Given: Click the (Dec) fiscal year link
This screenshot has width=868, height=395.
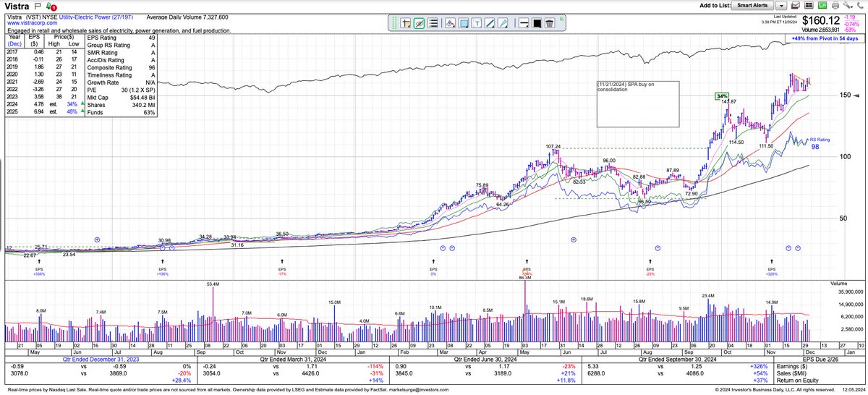Looking at the screenshot, I should point(15,45).
